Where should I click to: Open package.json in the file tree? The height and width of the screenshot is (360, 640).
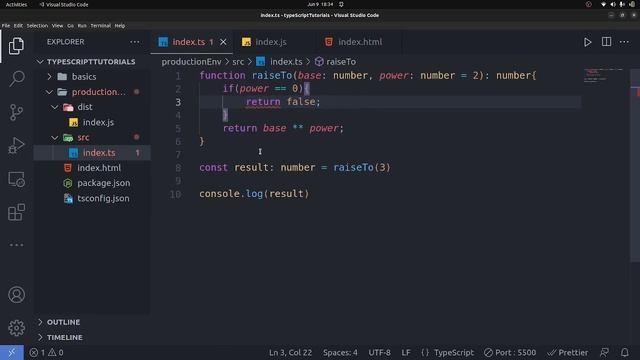coord(92,183)
